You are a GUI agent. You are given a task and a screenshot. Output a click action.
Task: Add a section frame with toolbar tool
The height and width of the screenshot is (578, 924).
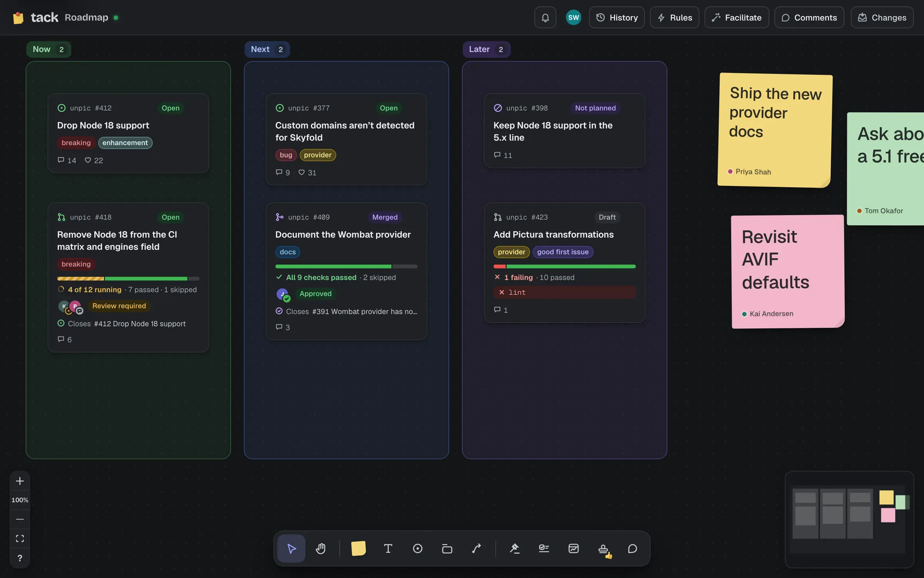447,548
